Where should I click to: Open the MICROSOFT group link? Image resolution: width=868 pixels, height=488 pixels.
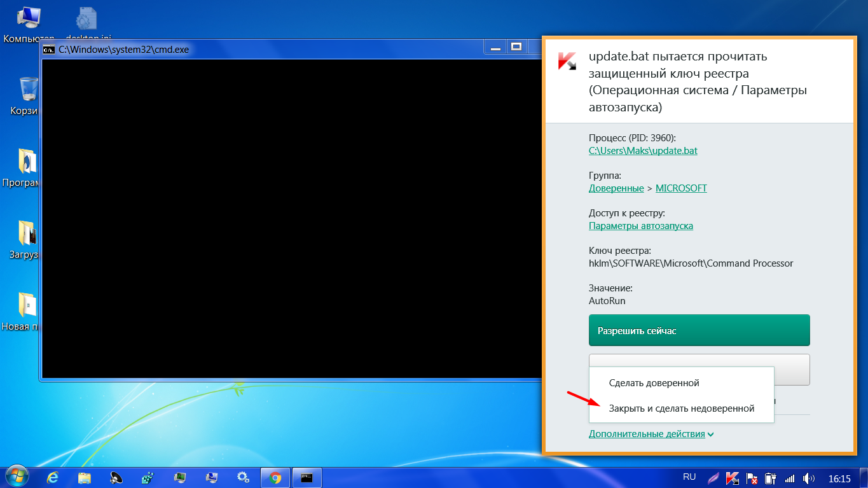click(681, 188)
